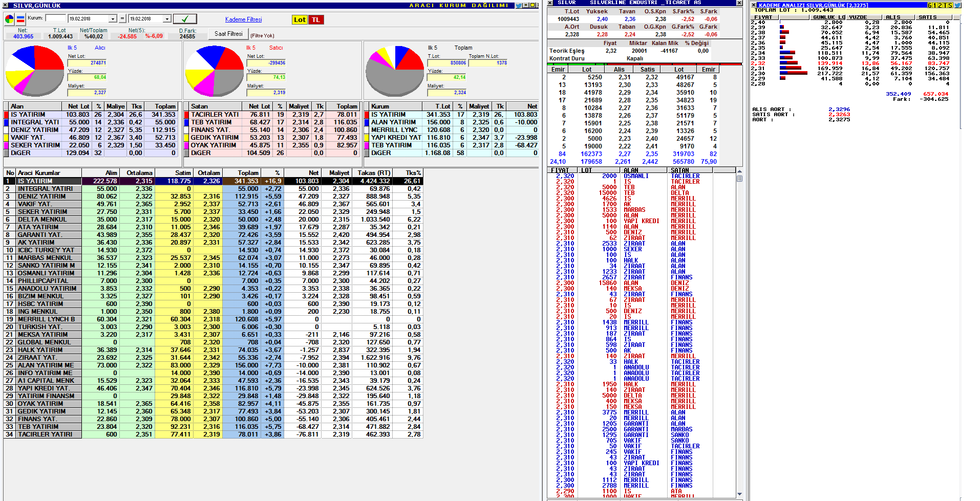Click the equals button between date fields

pyautogui.click(x=122, y=19)
